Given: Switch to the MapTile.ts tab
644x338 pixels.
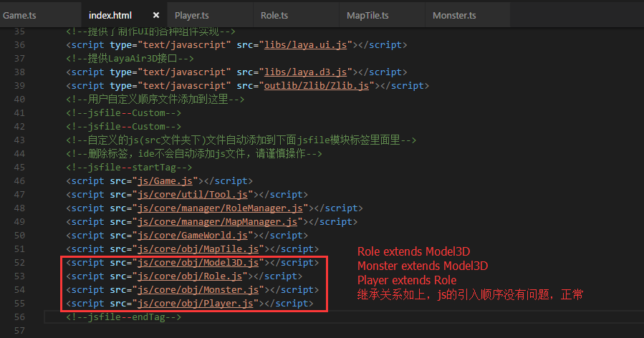Looking at the screenshot, I should click(x=367, y=15).
